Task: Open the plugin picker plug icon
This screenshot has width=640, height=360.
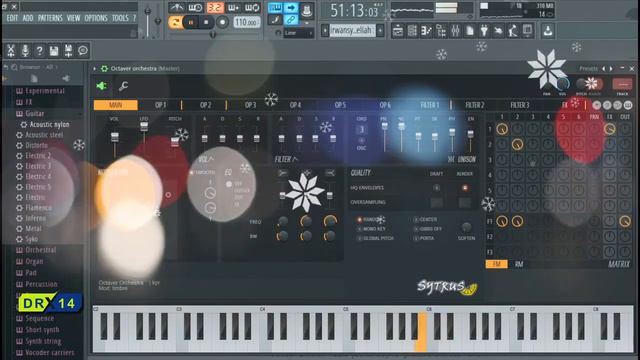Action: (484, 31)
